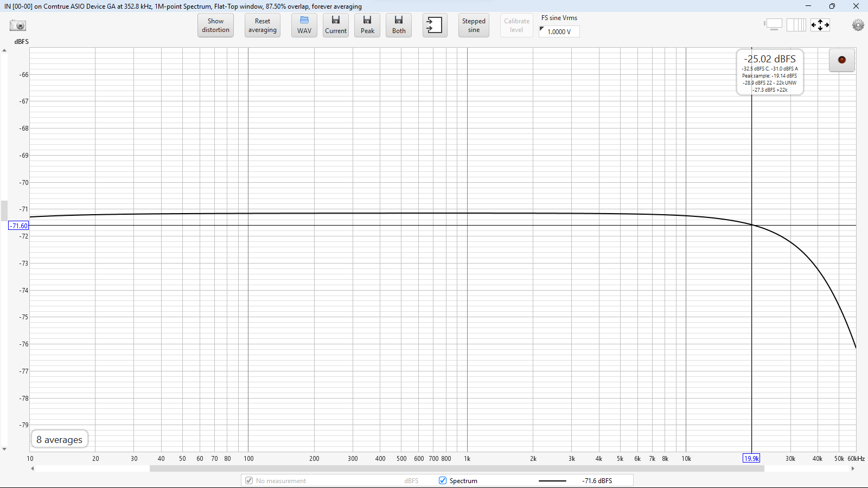Toggle the single graph view icon
868x488 pixels.
pos(774,25)
